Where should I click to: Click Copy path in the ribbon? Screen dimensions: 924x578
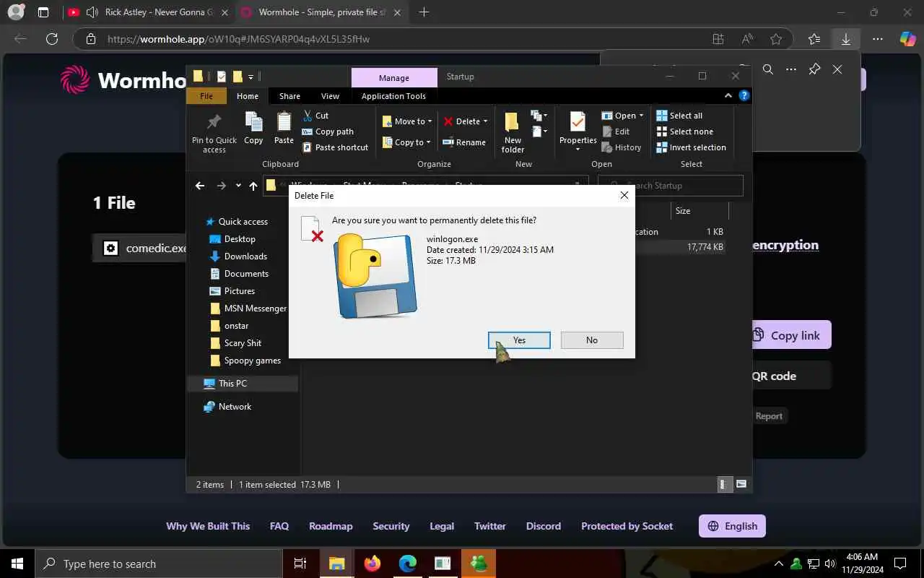(x=328, y=131)
